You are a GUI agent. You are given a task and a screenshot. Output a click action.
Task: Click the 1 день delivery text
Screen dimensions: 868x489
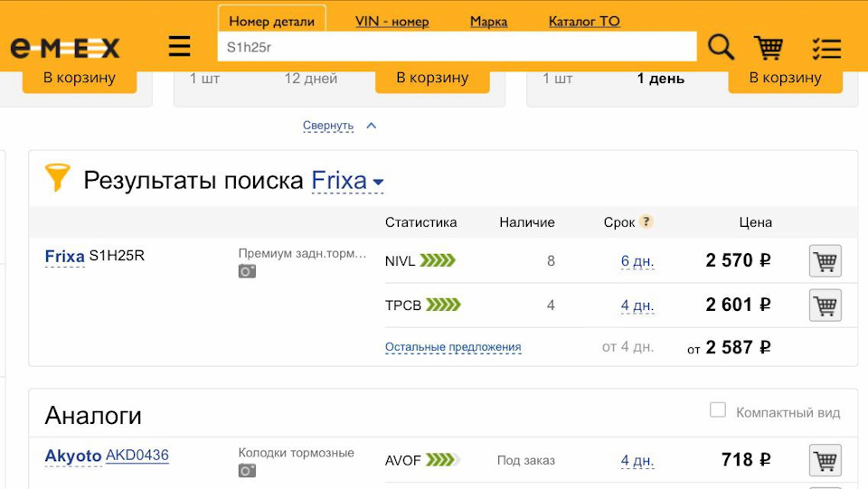(660, 79)
